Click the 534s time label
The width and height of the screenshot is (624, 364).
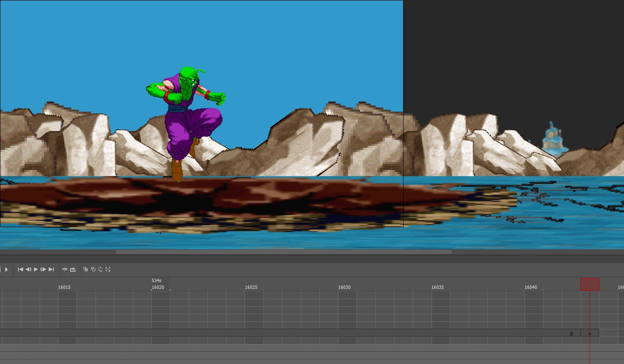(157, 280)
